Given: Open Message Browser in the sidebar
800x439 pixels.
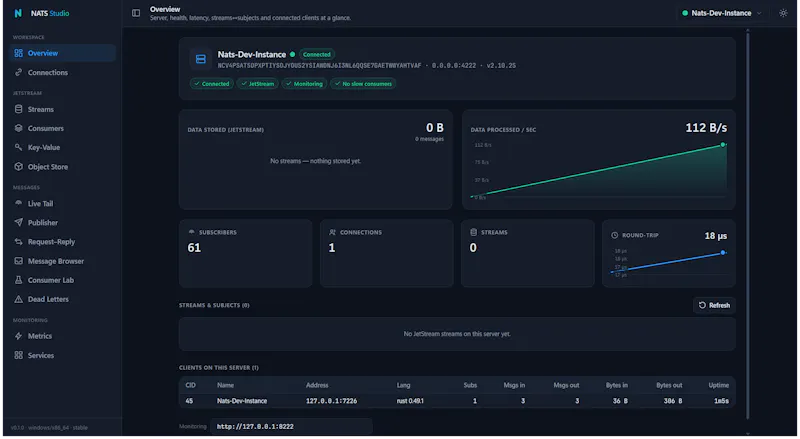Looking at the screenshot, I should click(x=62, y=261).
